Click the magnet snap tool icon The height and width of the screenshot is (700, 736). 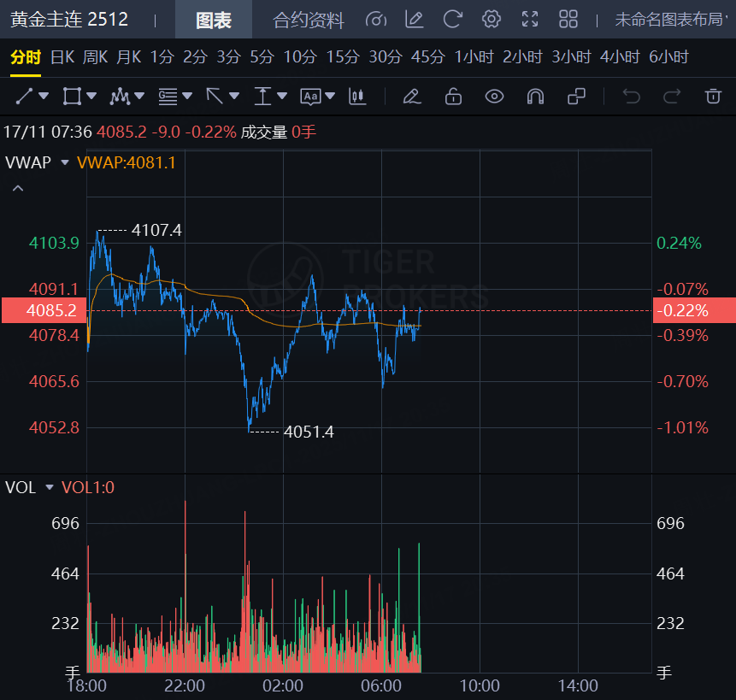coord(535,97)
